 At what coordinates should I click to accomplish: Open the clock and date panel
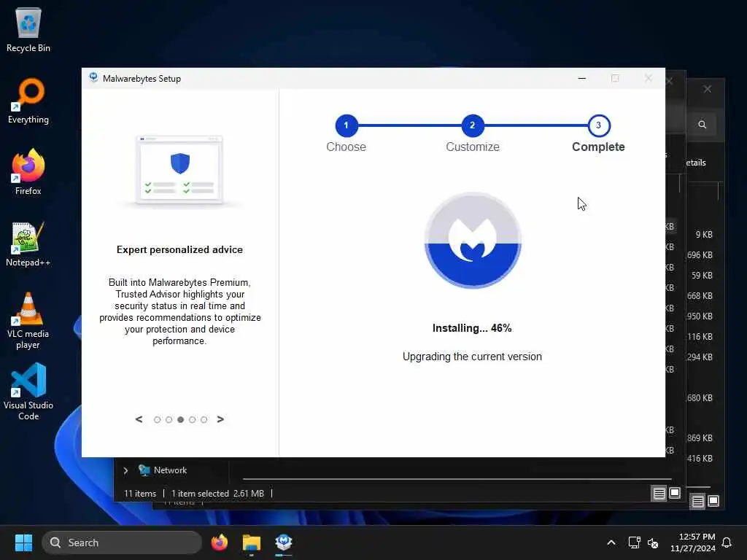pyautogui.click(x=693, y=542)
